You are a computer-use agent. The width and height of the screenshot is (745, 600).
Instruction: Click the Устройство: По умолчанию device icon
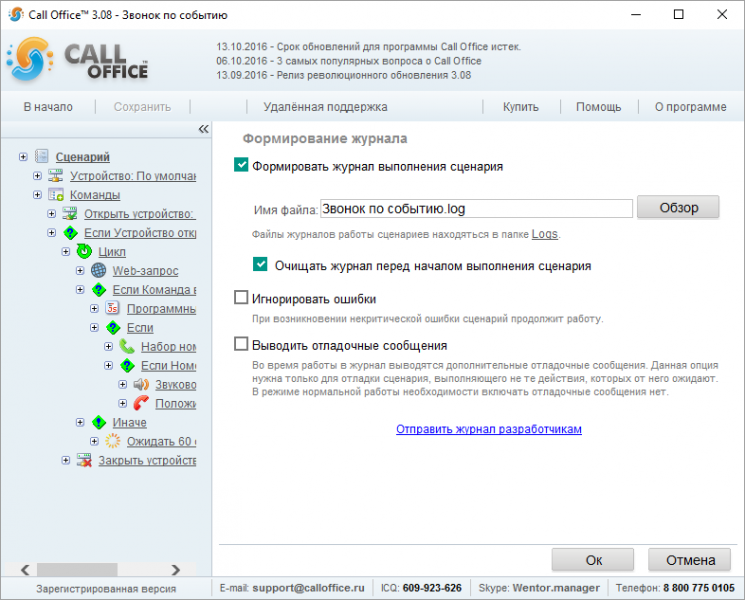click(x=56, y=175)
